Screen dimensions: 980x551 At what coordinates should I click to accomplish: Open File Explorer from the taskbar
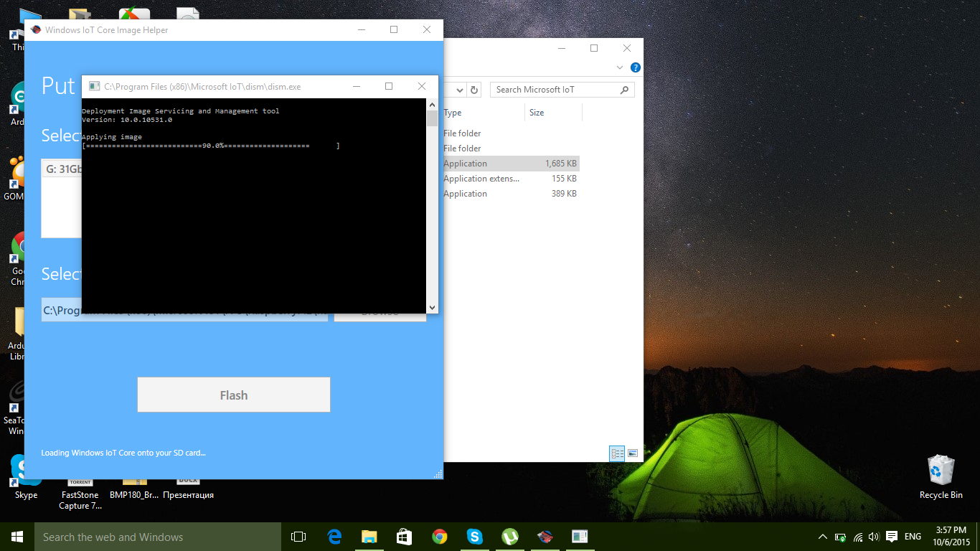369,537
